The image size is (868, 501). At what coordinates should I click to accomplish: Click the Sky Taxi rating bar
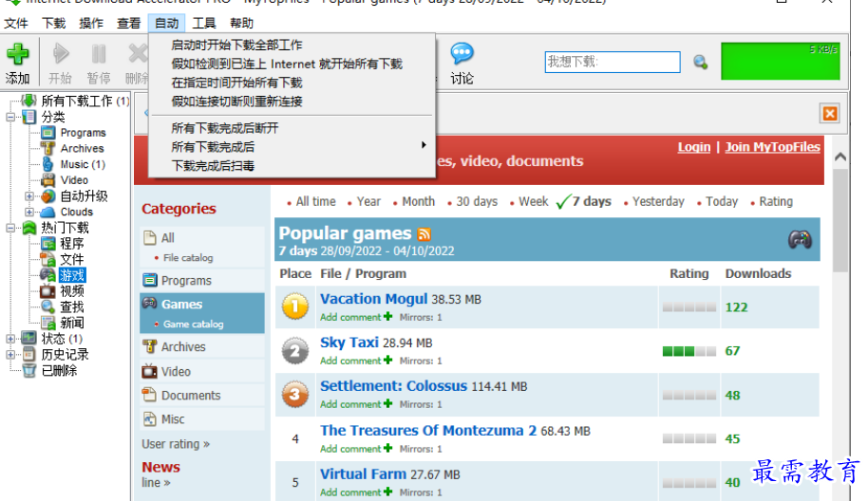pyautogui.click(x=689, y=351)
